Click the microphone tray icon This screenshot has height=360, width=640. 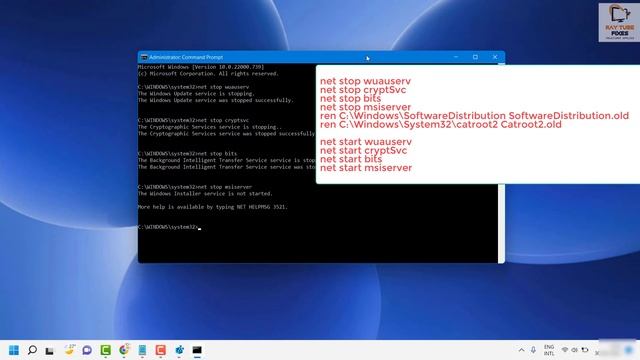coord(533,350)
